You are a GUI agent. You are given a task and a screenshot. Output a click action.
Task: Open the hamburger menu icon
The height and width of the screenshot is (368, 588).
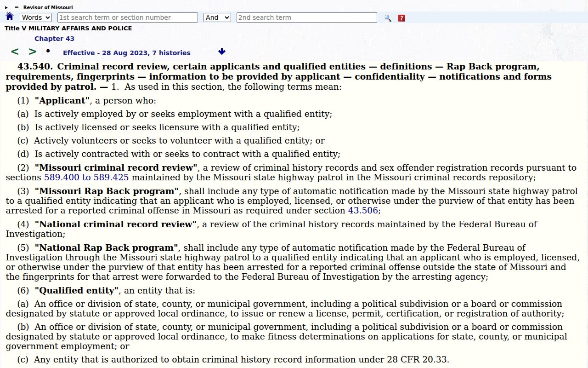point(17,7)
